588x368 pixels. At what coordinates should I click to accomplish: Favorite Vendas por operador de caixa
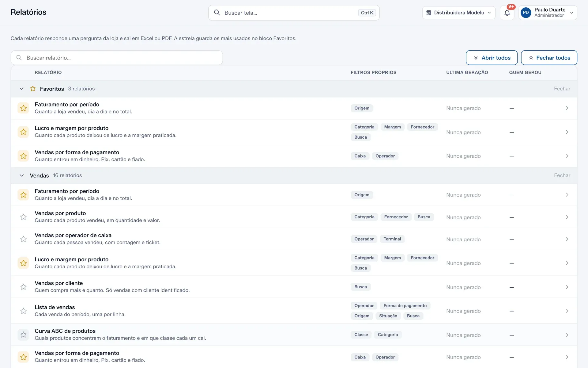[x=23, y=239]
